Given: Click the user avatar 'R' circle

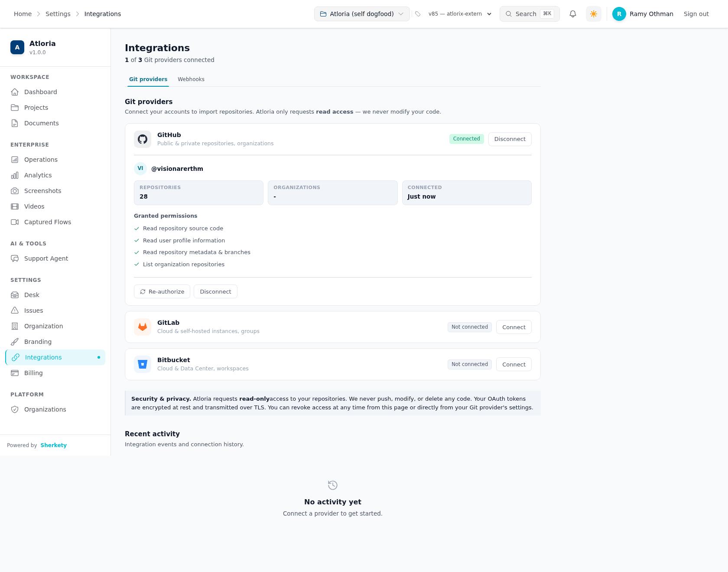Looking at the screenshot, I should (x=619, y=14).
